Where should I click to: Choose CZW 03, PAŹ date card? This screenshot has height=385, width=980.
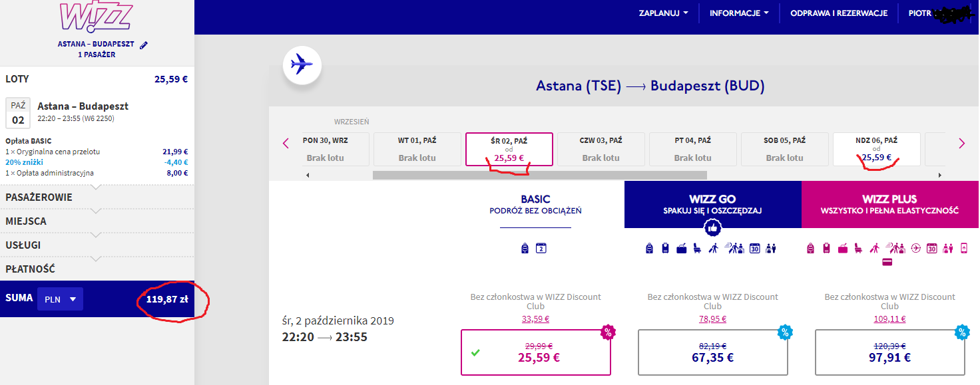601,149
